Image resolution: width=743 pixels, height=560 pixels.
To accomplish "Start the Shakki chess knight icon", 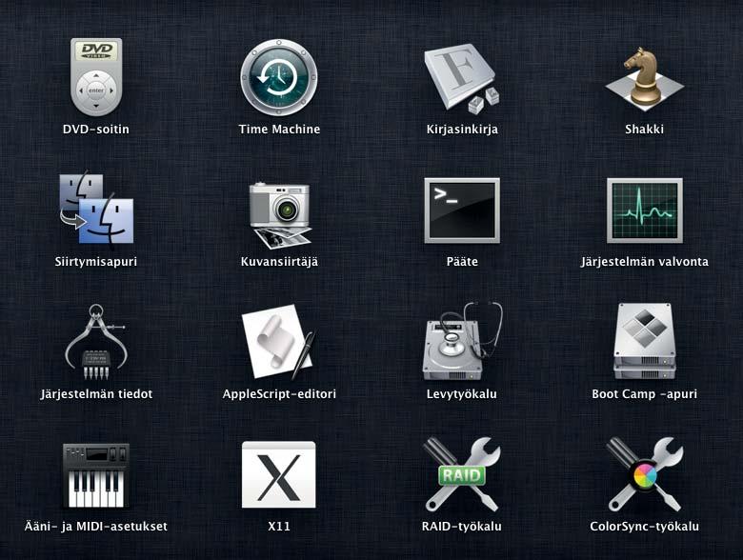I will coord(645,79).
